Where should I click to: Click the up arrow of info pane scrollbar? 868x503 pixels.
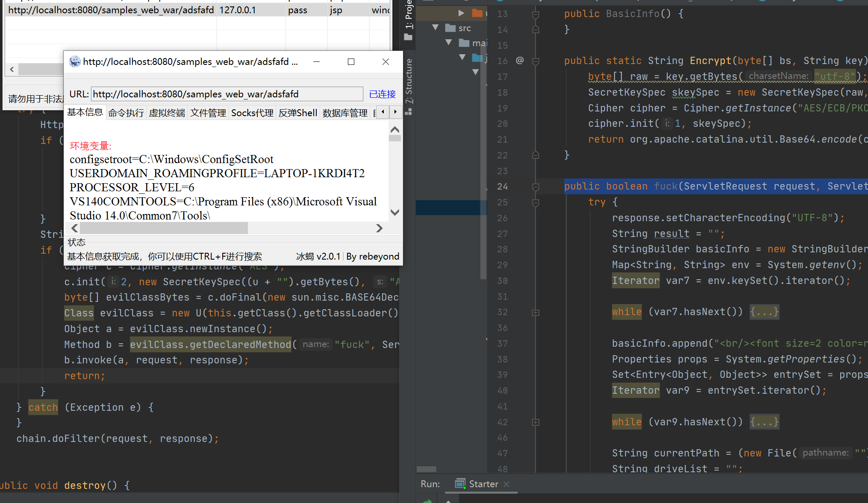pos(395,129)
